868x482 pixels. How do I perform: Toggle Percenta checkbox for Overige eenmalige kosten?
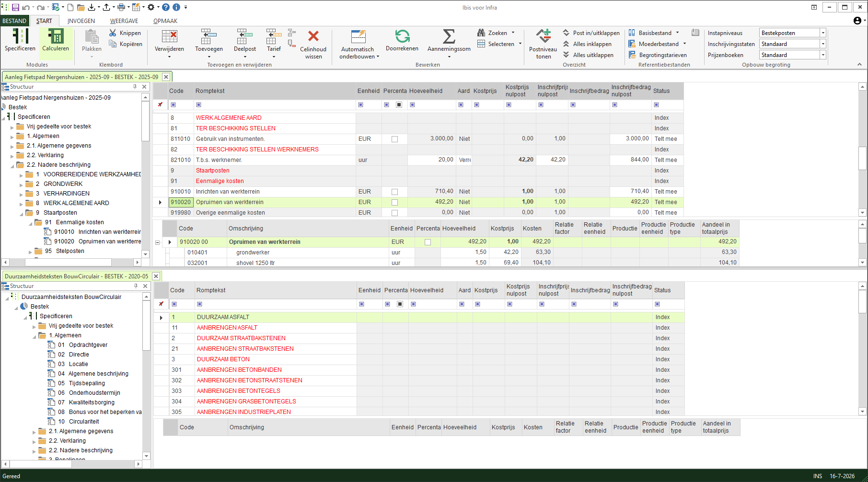tap(394, 213)
